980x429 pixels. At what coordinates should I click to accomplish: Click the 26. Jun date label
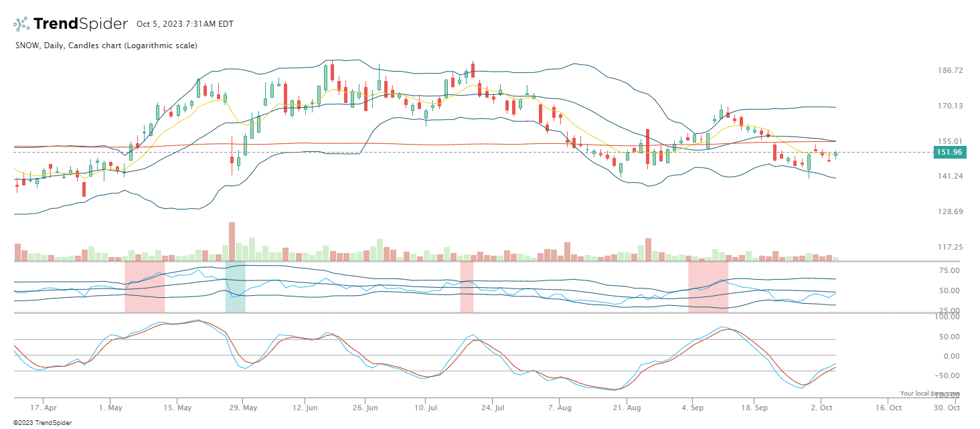(x=366, y=407)
